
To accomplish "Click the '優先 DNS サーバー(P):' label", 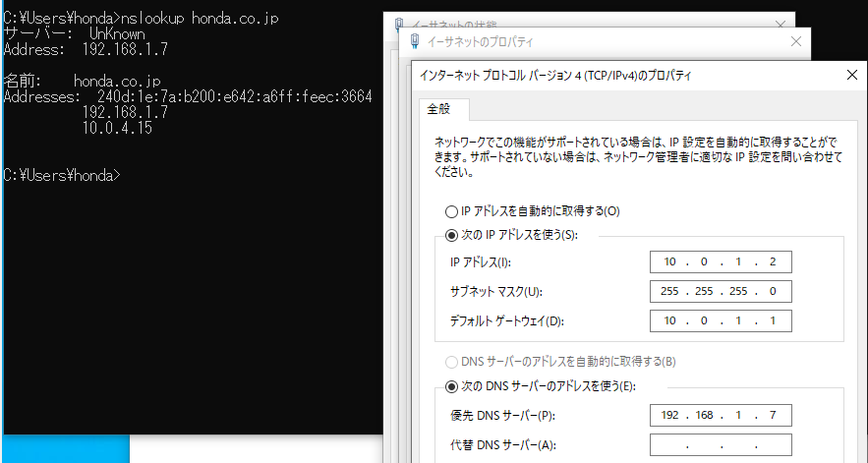I will (502, 416).
